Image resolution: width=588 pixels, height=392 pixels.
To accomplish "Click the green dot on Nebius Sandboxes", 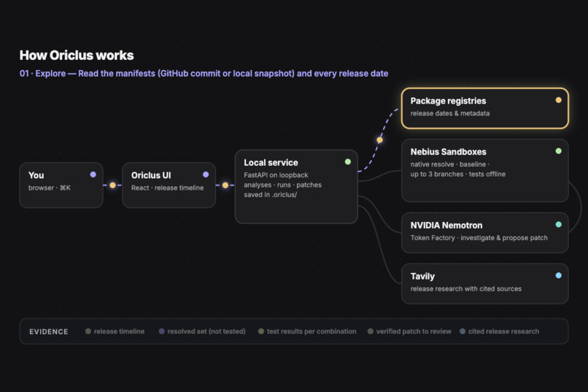I will [558, 151].
